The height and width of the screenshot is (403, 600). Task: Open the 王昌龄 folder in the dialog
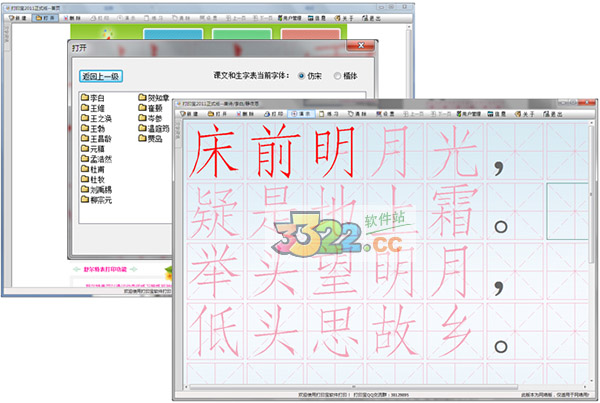click(x=96, y=139)
